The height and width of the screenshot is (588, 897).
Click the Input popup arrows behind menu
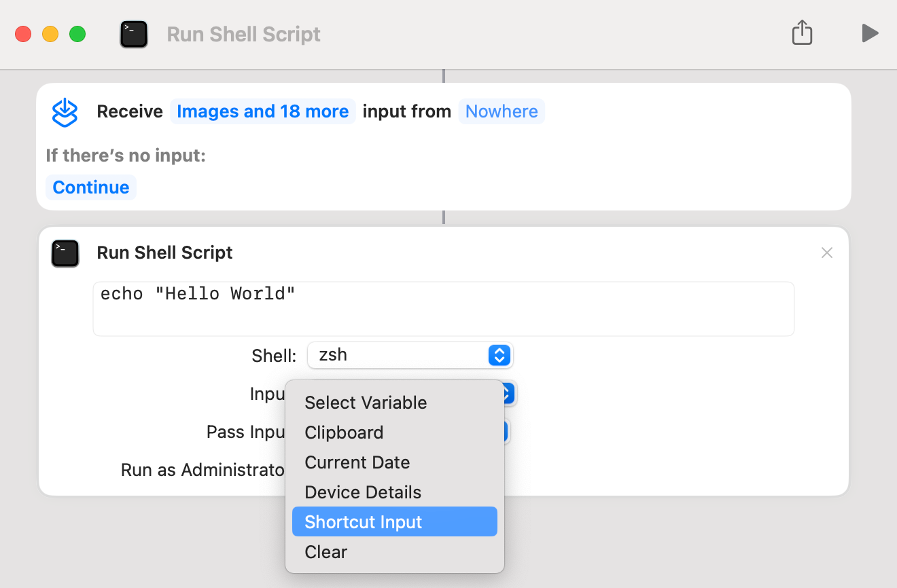pyautogui.click(x=509, y=394)
